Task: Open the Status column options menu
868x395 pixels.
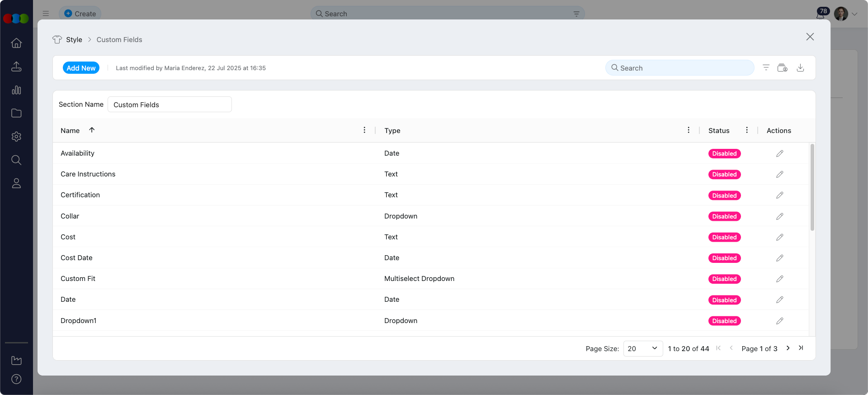Action: click(x=747, y=130)
